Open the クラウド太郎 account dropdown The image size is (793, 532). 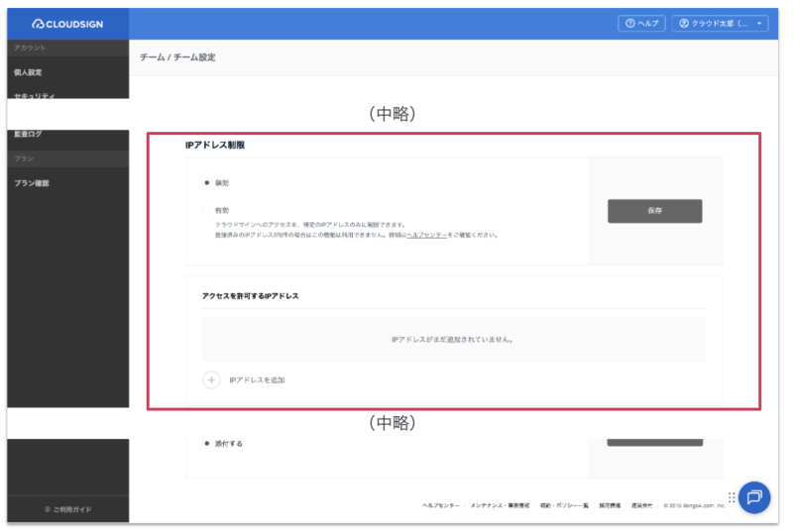click(x=720, y=24)
